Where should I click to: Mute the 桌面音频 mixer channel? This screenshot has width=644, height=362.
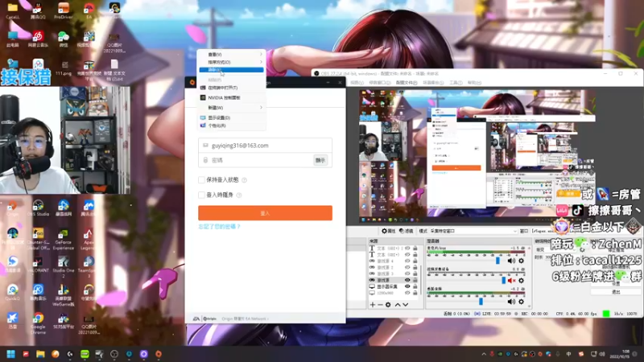click(x=511, y=302)
